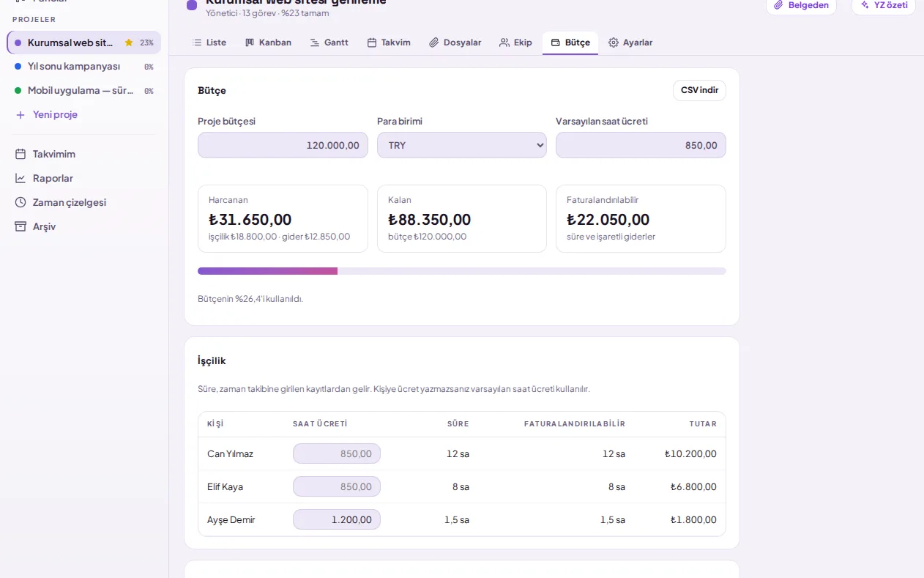Click the Kalan ₺88.350,00 amount
The width and height of the screenshot is (924, 578).
(430, 220)
